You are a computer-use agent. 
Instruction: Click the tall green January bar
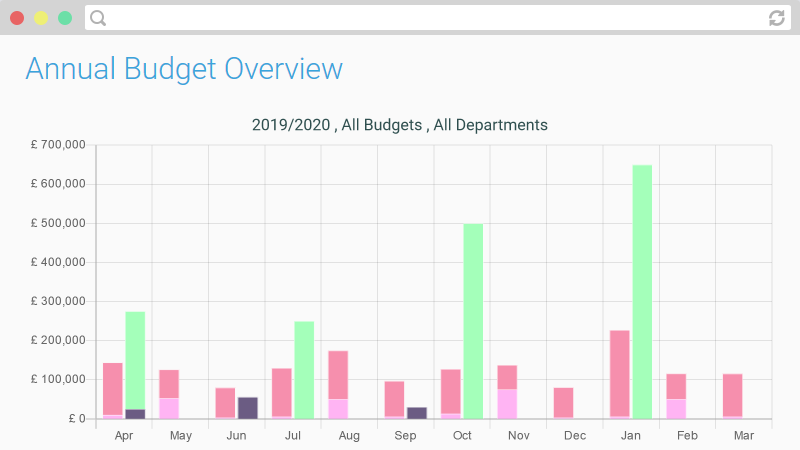642,292
